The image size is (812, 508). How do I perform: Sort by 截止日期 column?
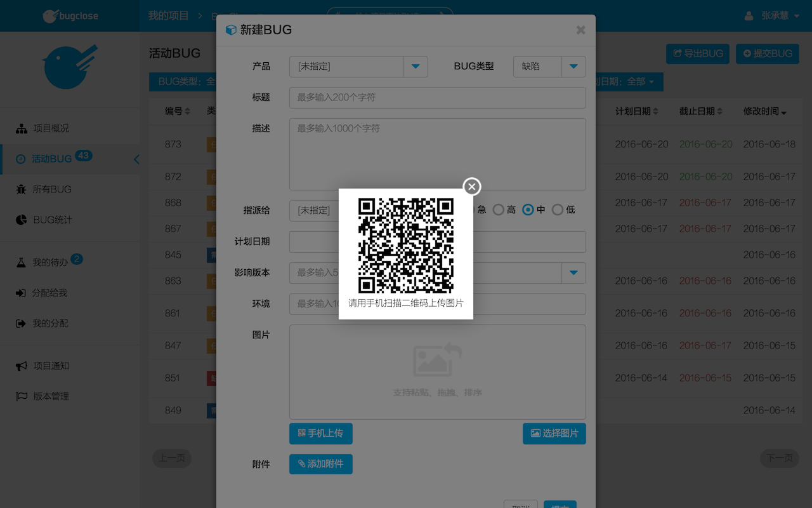701,111
